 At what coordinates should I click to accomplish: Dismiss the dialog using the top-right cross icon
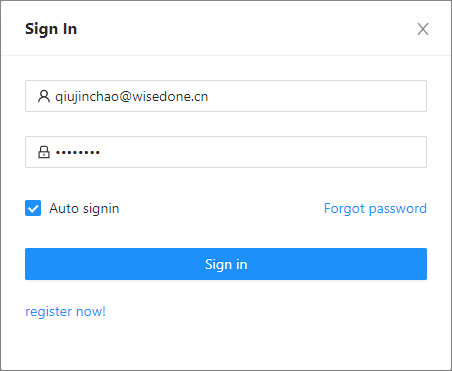[423, 29]
